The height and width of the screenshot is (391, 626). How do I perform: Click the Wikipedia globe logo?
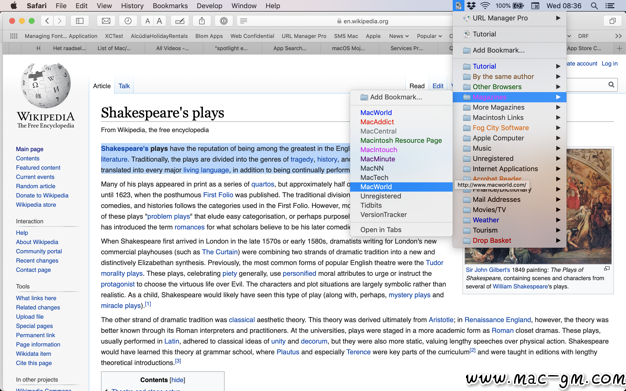pyautogui.click(x=46, y=85)
